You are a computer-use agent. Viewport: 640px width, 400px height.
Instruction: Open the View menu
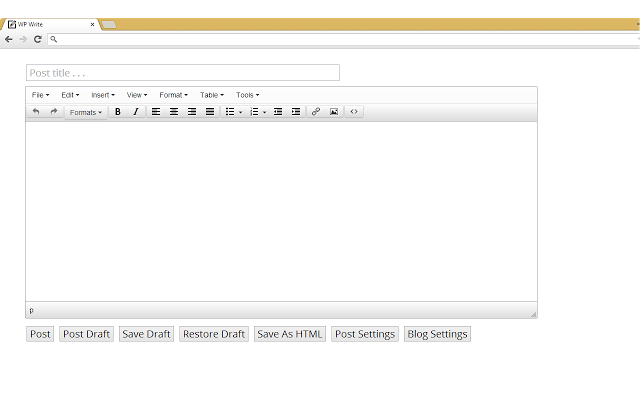pos(137,95)
